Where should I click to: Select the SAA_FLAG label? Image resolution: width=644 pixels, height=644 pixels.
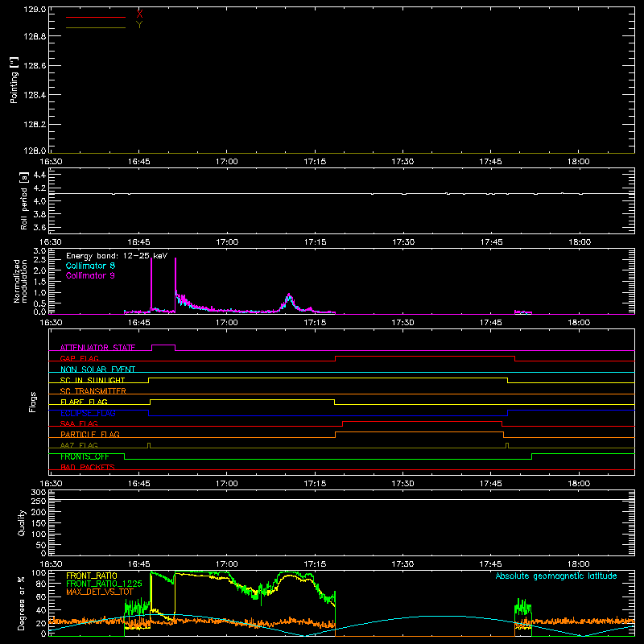point(79,423)
